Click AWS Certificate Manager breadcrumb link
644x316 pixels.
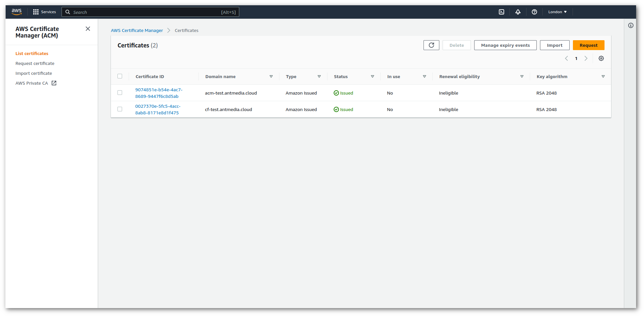137,30
